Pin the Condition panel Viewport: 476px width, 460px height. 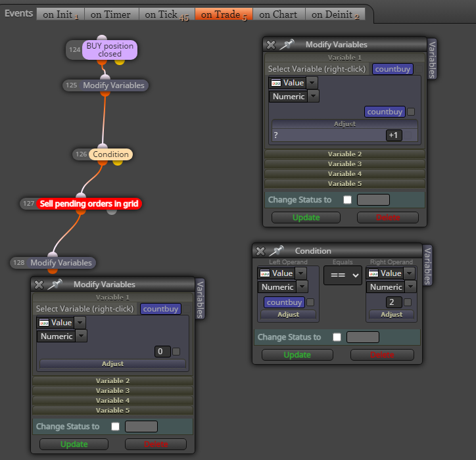277,250
